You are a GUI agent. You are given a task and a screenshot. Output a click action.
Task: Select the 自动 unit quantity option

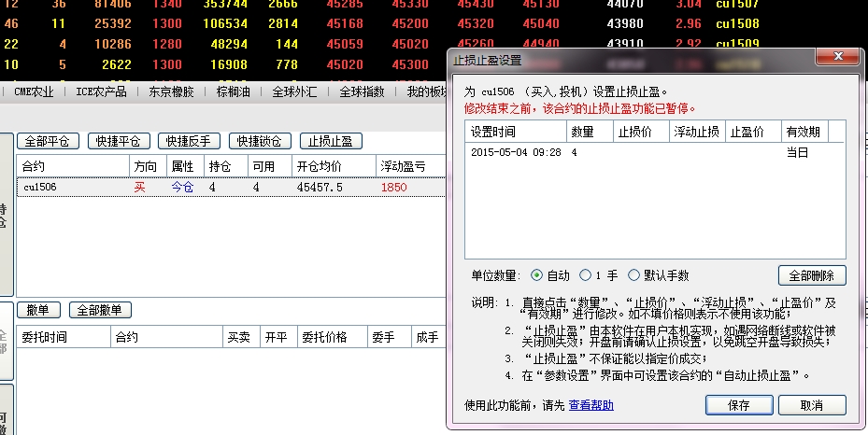tap(536, 275)
